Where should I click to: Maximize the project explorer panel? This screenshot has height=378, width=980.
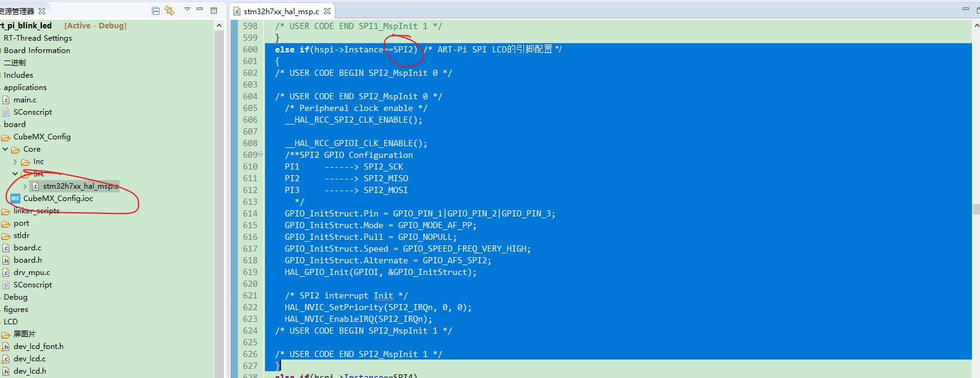click(214, 10)
